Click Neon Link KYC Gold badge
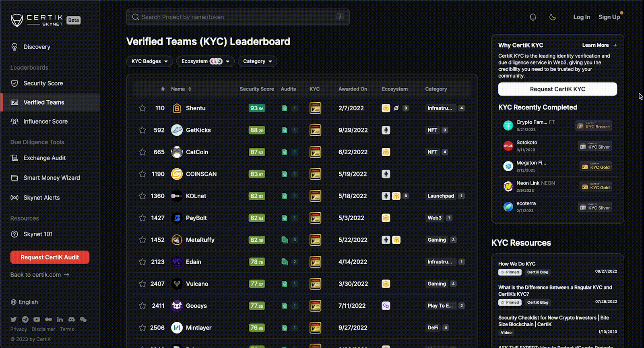 [596, 187]
